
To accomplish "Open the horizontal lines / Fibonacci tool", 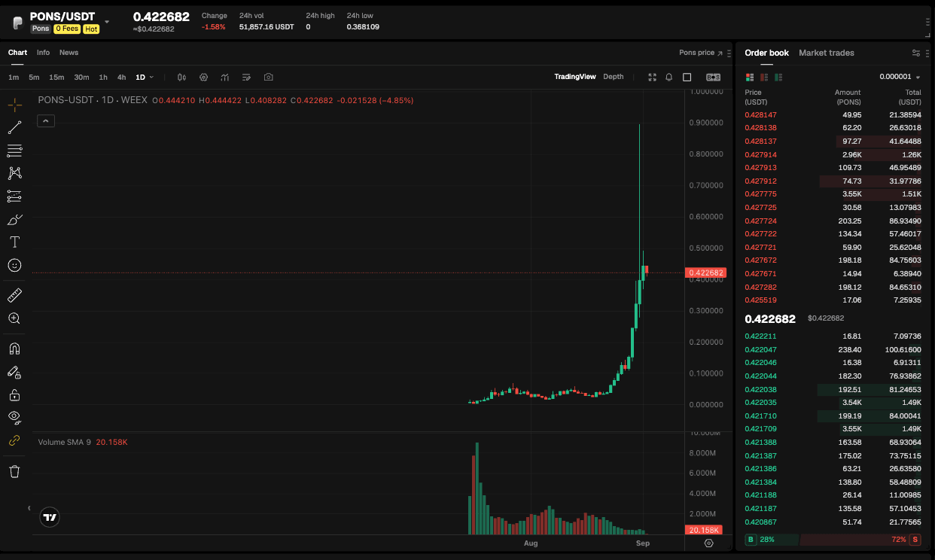I will pos(14,151).
